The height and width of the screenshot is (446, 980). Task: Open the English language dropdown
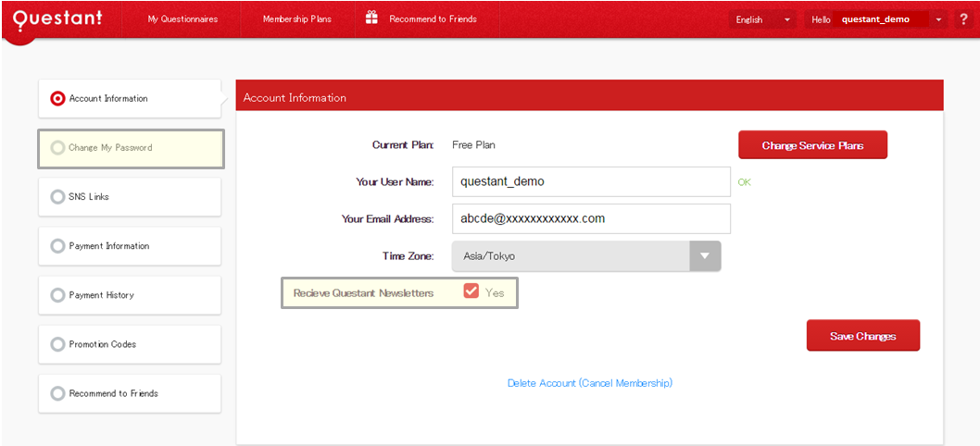(762, 19)
